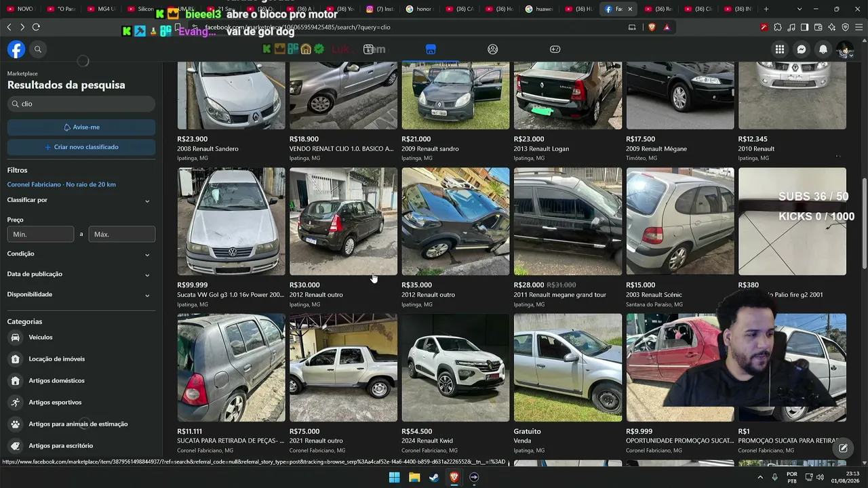
Task: Click the compose new message pencil icon
Action: [843, 448]
